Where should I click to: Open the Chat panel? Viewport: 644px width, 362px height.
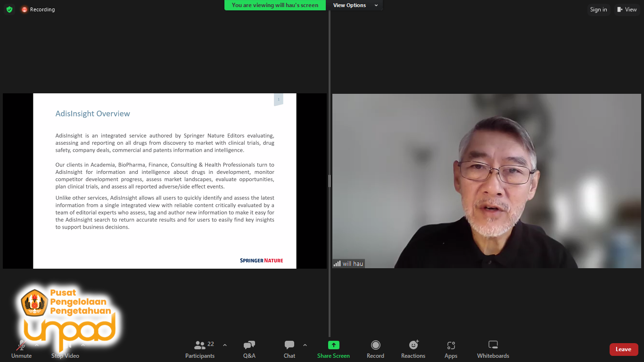289,349
